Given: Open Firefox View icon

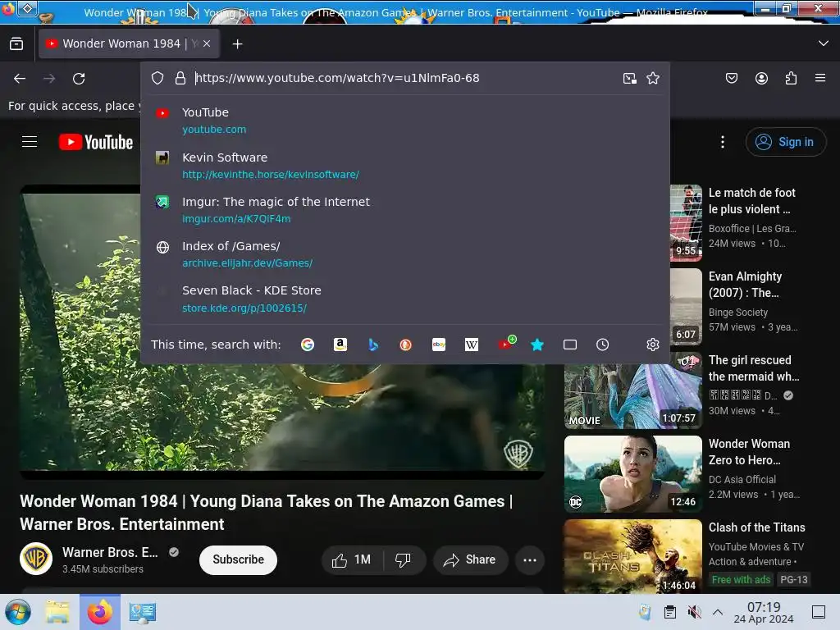Looking at the screenshot, I should pos(16,44).
